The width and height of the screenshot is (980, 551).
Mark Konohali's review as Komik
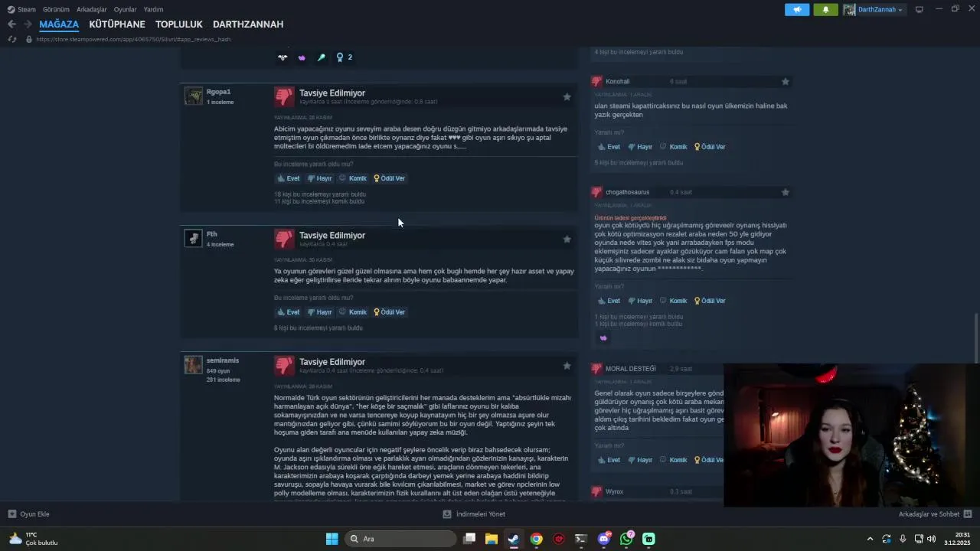pyautogui.click(x=674, y=147)
